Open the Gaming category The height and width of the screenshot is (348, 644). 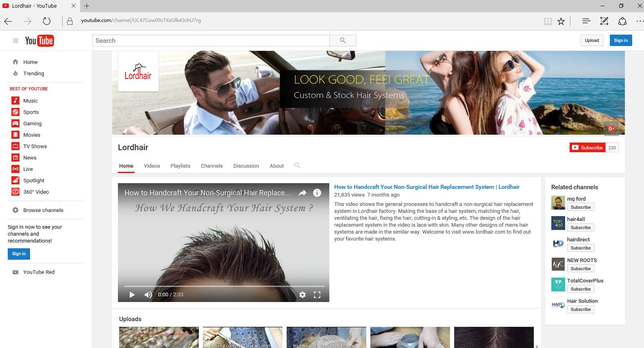click(x=32, y=123)
